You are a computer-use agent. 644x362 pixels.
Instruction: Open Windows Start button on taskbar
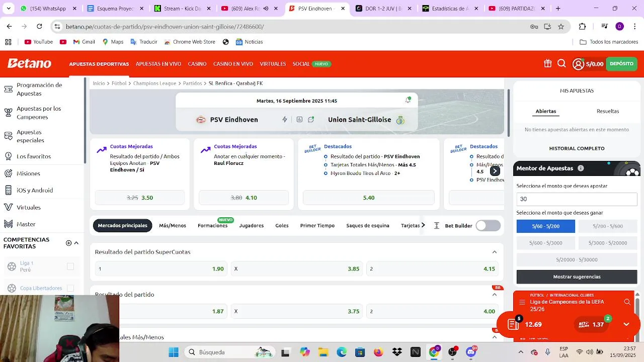[x=174, y=352]
